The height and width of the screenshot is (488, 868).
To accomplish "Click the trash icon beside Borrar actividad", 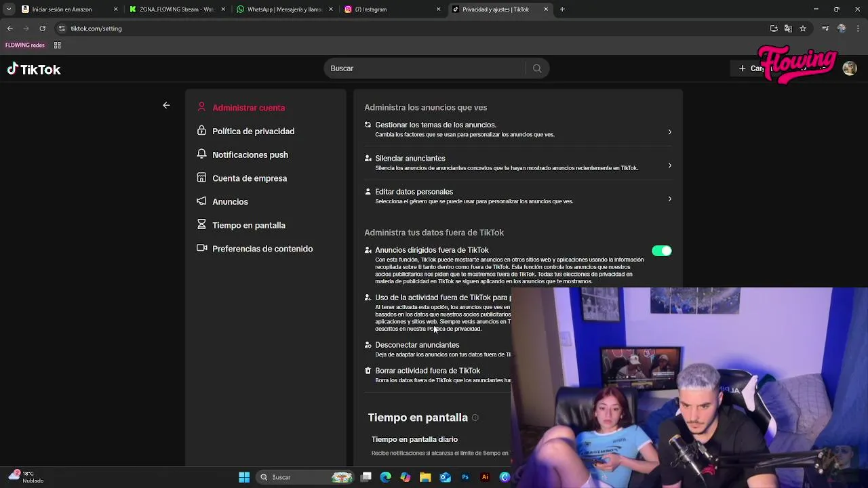I will tap(368, 371).
